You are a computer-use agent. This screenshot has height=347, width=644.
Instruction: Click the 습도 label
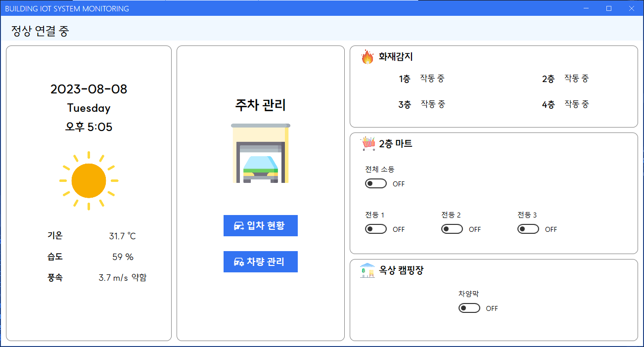click(55, 257)
